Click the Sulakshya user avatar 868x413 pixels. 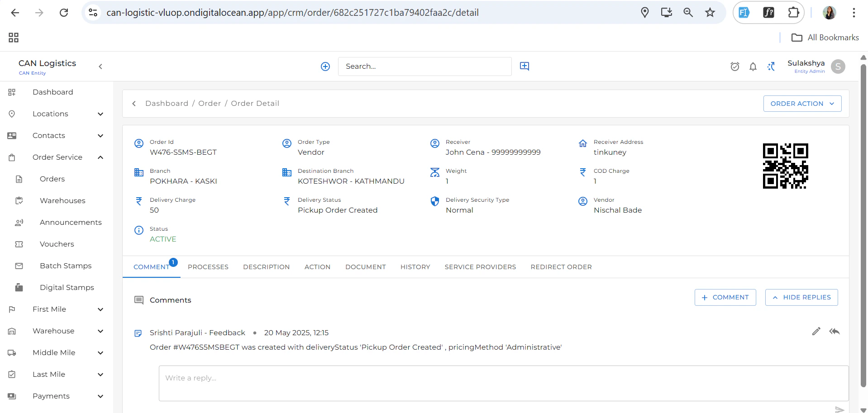coord(838,66)
